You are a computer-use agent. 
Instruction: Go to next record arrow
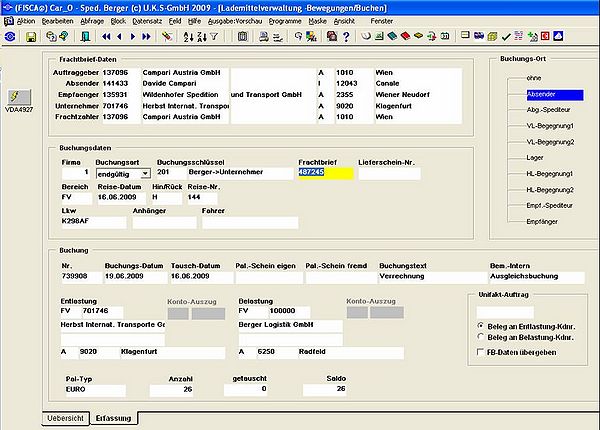click(x=133, y=37)
